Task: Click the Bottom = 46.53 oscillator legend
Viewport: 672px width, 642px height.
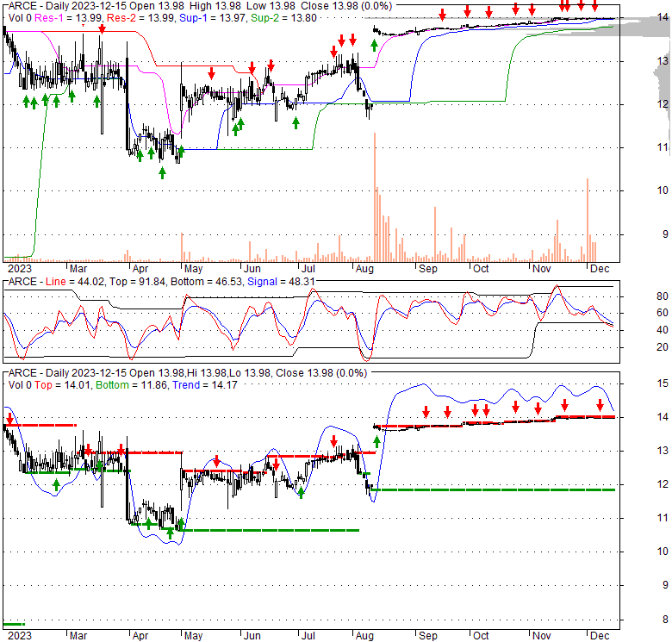Action: (x=206, y=282)
